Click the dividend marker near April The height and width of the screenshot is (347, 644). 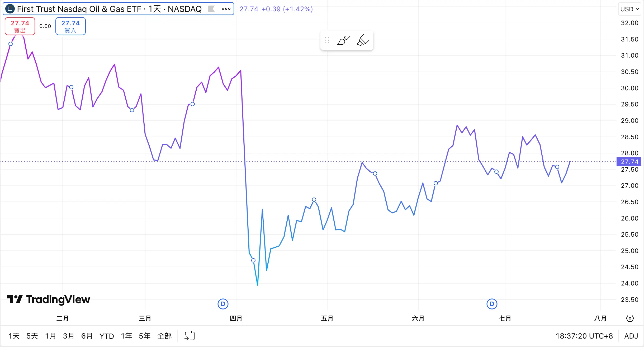tap(223, 304)
